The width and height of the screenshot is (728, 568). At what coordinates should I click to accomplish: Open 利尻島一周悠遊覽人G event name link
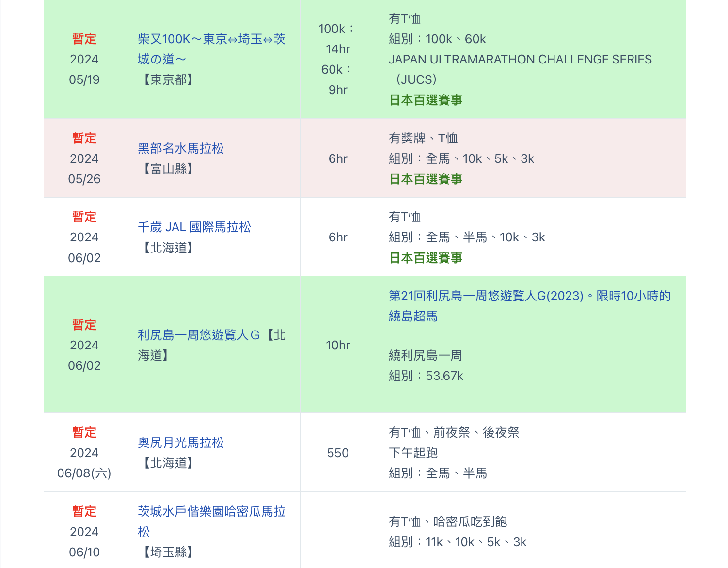[198, 335]
